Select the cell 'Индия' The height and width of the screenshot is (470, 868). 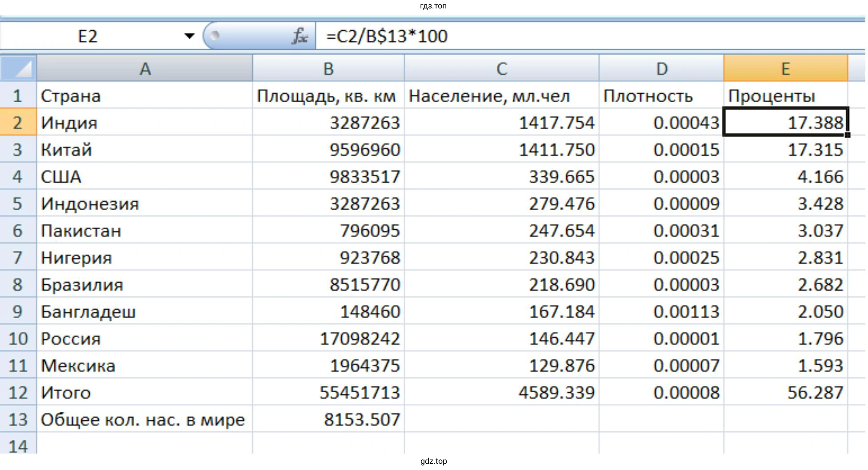pos(145,123)
